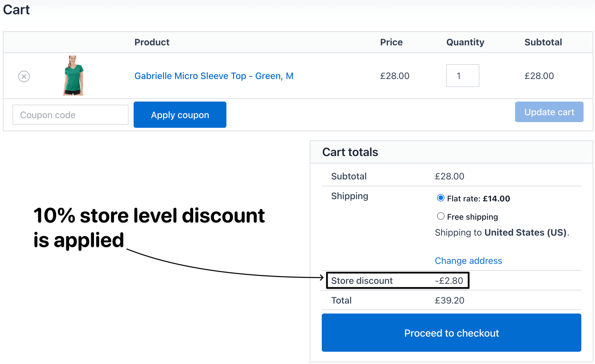Open Gabrielle Micro Sleeve Top product link
Viewport: 595px width, 364px height.
214,76
